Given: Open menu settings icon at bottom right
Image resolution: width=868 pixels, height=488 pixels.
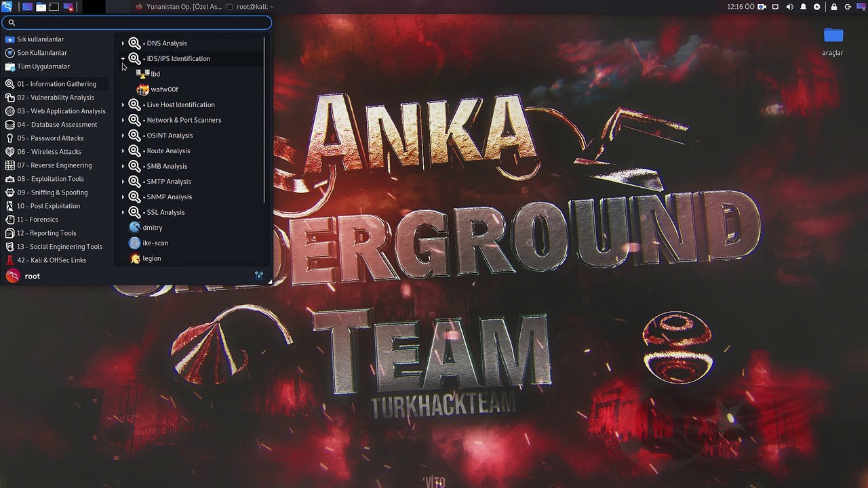Looking at the screenshot, I should coord(259,276).
